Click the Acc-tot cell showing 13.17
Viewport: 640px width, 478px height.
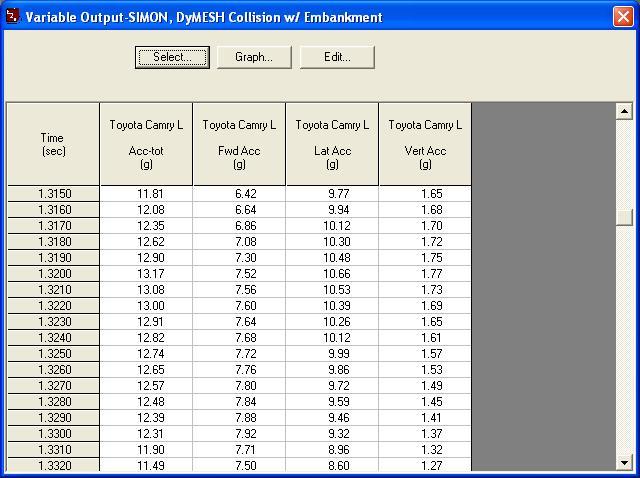[x=146, y=275]
